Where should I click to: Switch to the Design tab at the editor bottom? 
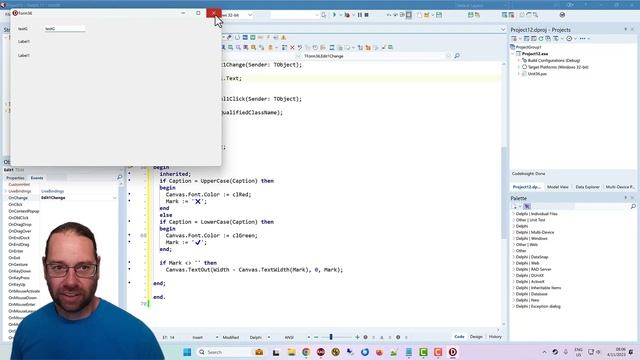tap(476, 337)
